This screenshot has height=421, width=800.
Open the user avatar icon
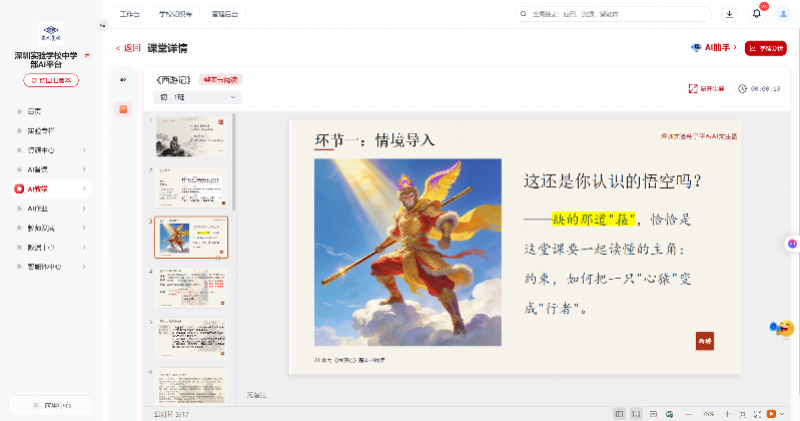pos(783,14)
